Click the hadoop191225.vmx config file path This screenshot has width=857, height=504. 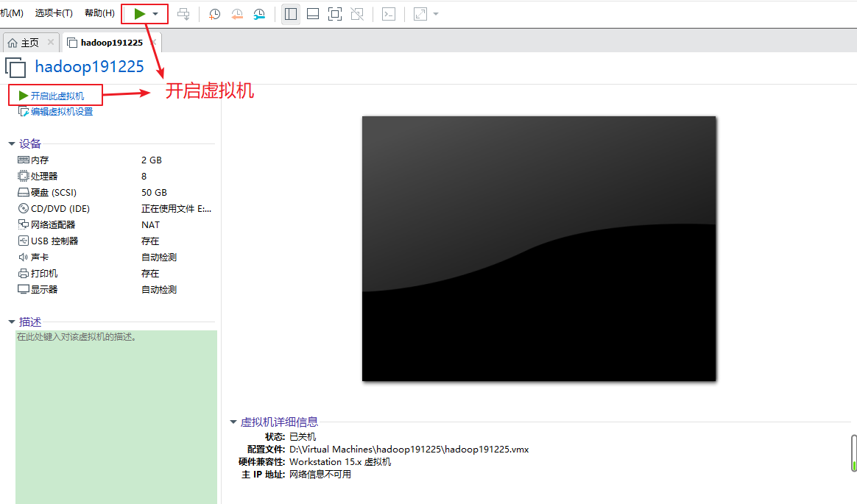(409, 450)
